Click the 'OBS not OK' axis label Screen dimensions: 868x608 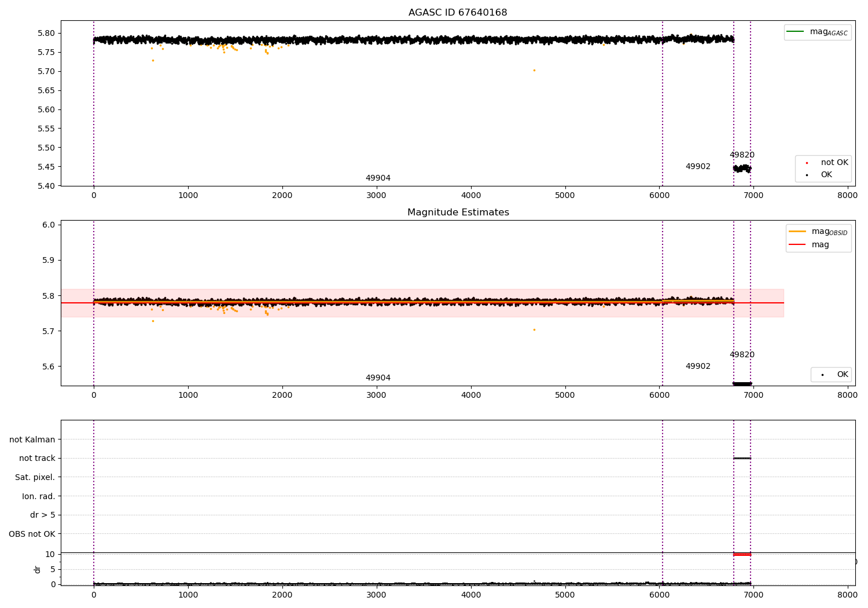[x=32, y=534]
